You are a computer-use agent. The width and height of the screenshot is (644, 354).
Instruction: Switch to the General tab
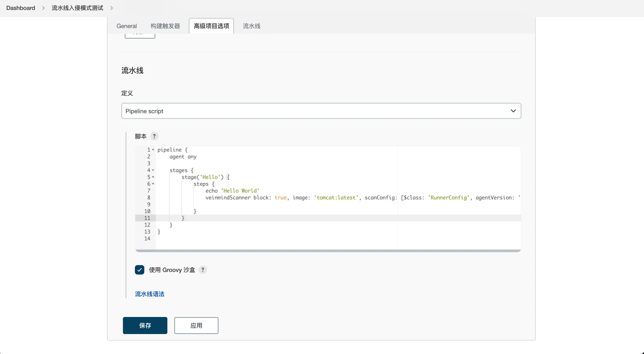point(126,26)
